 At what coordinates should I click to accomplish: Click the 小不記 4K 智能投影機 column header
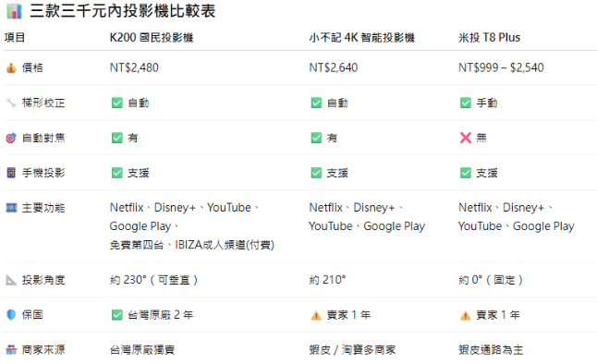click(x=361, y=37)
